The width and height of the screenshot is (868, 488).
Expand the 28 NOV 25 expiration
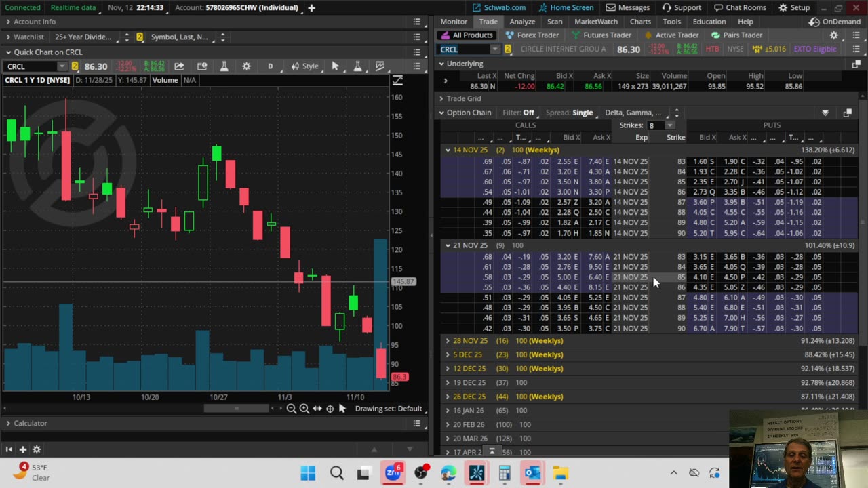pos(448,341)
